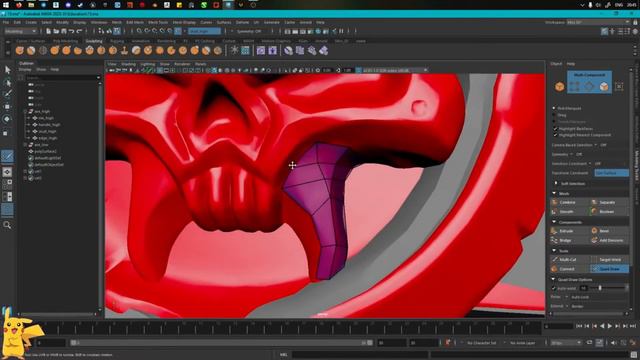640x360 pixels.
Task: Select Pick/Marquee radio button
Action: (x=554, y=109)
